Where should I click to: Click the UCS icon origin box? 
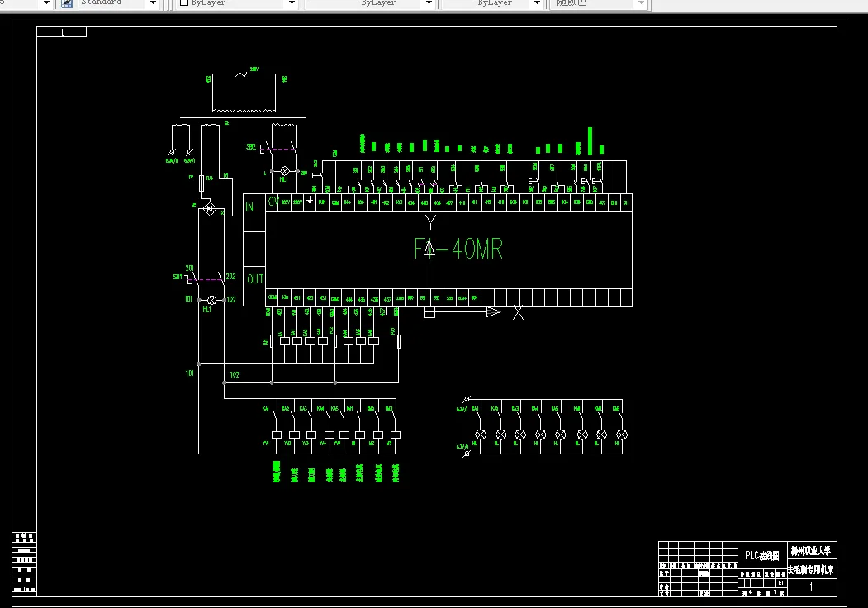click(x=429, y=312)
